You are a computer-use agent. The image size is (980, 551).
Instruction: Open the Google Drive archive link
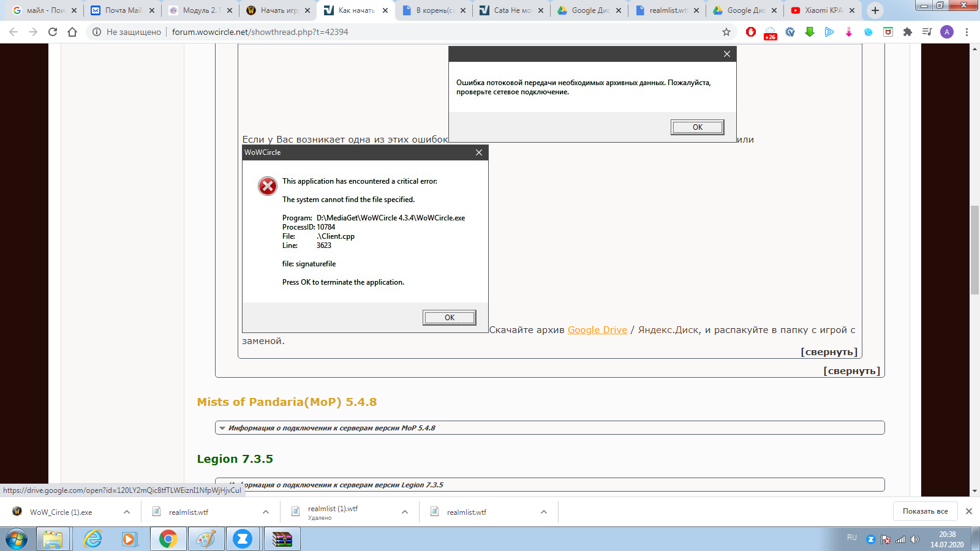tap(597, 330)
